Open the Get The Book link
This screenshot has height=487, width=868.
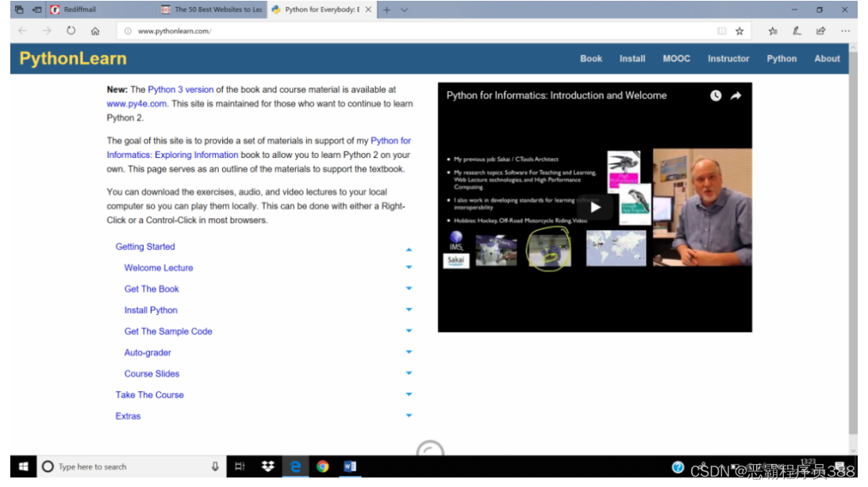point(151,289)
